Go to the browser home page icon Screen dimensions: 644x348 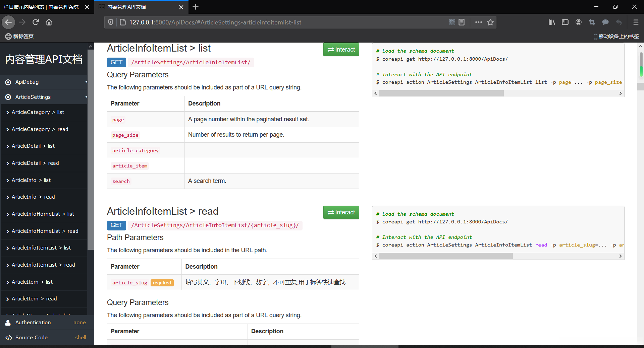coord(49,22)
